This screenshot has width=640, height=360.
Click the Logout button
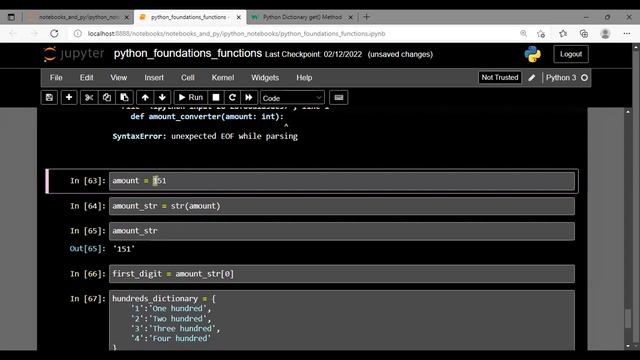(571, 54)
